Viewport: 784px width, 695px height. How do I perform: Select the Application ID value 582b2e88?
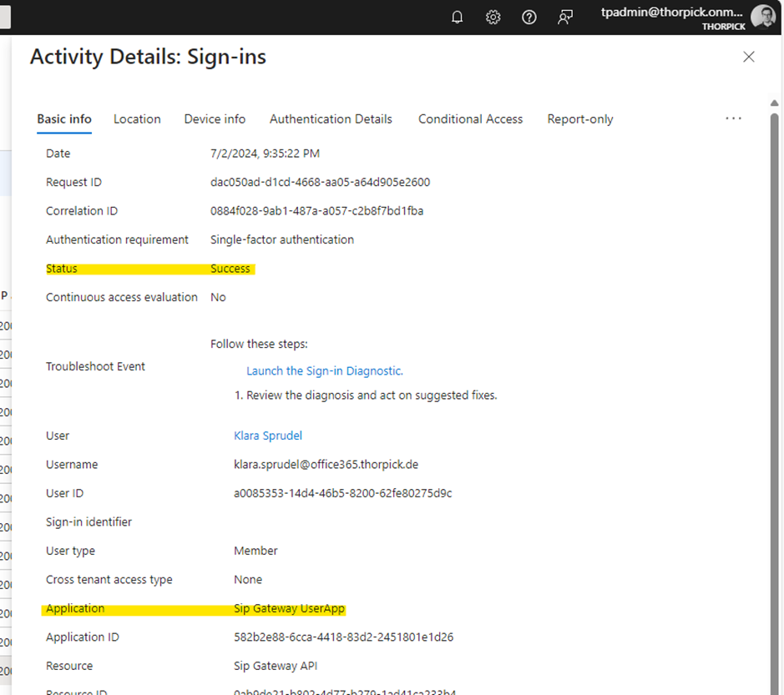343,637
